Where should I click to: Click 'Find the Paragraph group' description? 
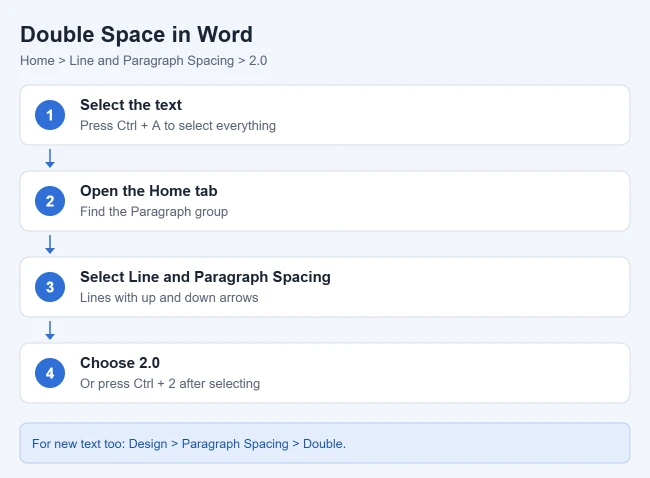[154, 211]
